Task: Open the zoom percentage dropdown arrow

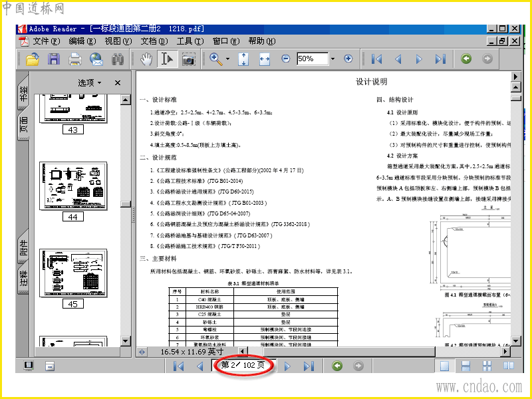Action: pyautogui.click(x=332, y=59)
